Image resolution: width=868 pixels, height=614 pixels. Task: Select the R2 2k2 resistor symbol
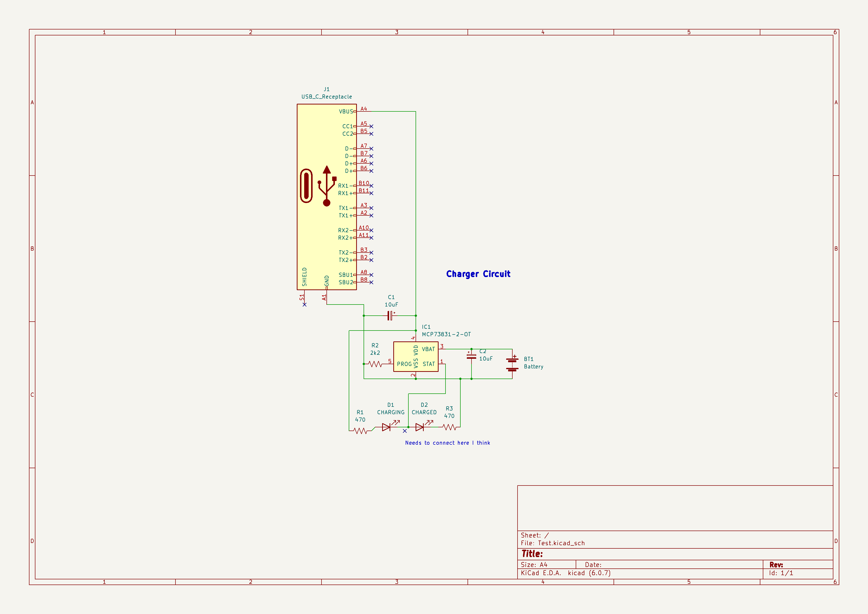[x=375, y=364]
